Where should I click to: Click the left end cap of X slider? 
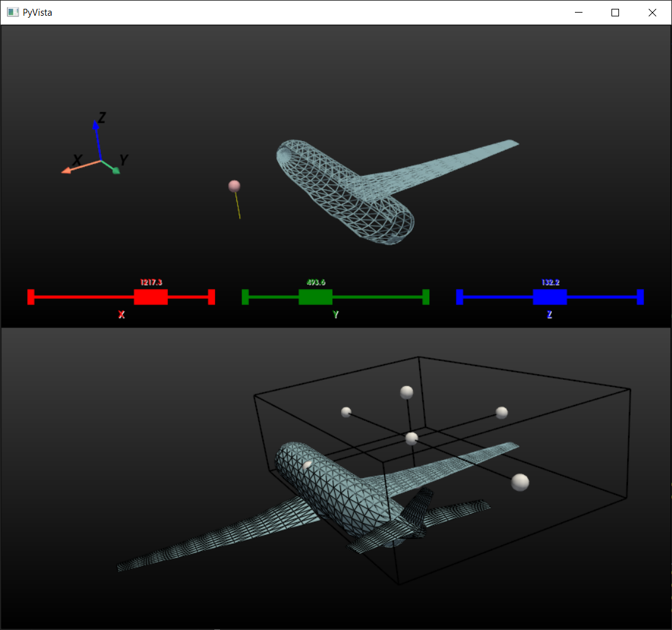(31, 297)
